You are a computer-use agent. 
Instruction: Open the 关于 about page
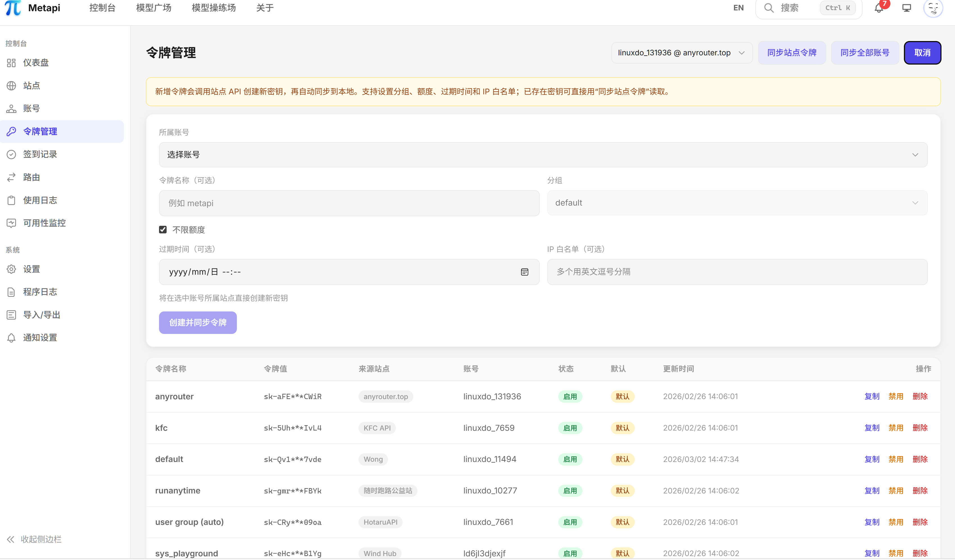pyautogui.click(x=264, y=8)
